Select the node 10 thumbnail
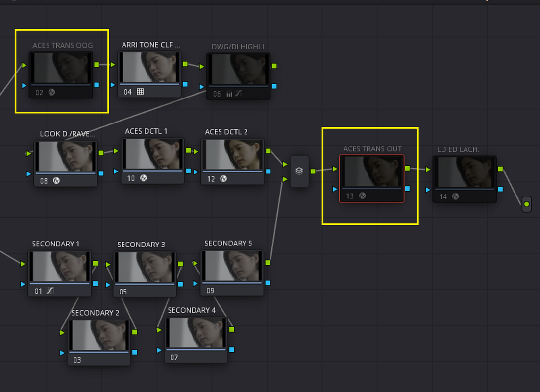540x392 pixels. 152,154
